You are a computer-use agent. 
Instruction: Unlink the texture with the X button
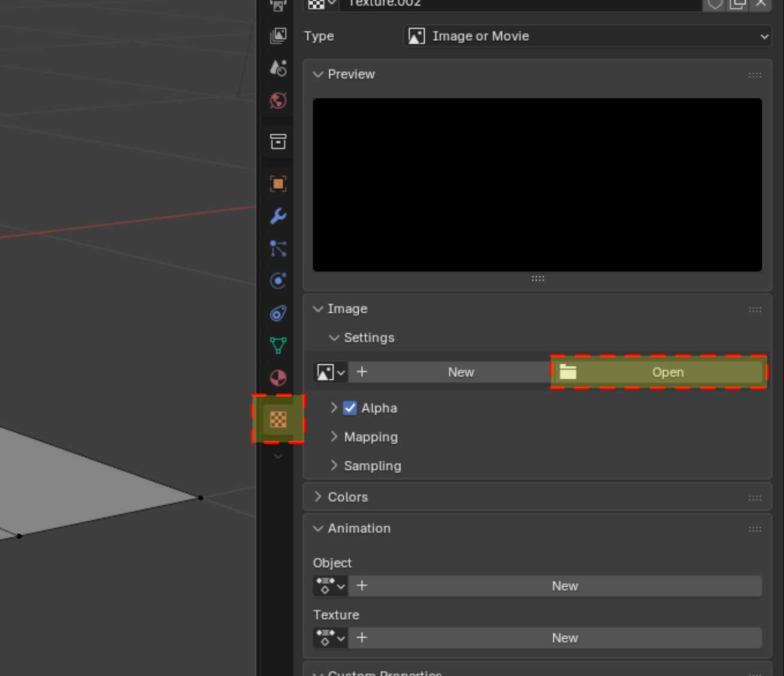(761, 4)
